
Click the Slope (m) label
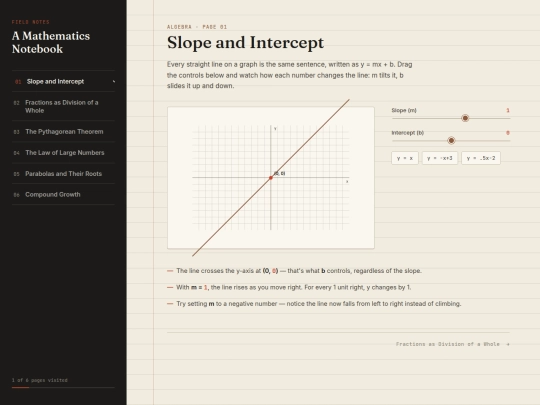pyautogui.click(x=404, y=111)
